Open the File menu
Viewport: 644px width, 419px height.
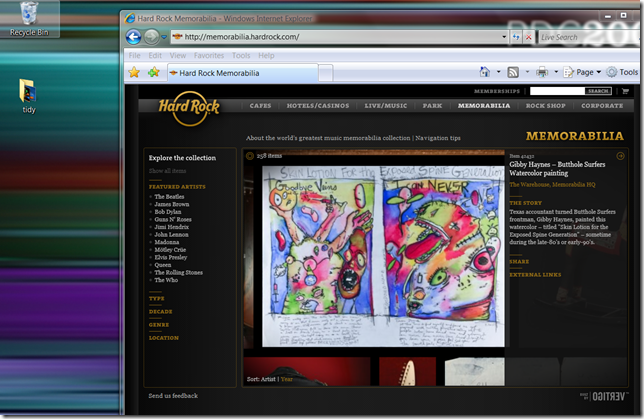(134, 55)
